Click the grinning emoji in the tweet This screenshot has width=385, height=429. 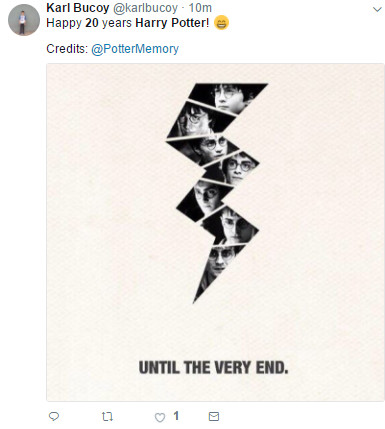pyautogui.click(x=221, y=23)
